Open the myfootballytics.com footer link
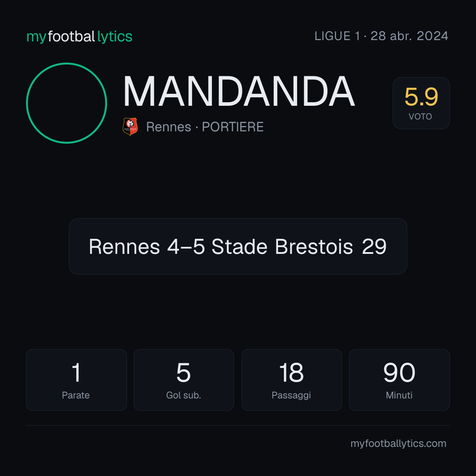 point(398,443)
